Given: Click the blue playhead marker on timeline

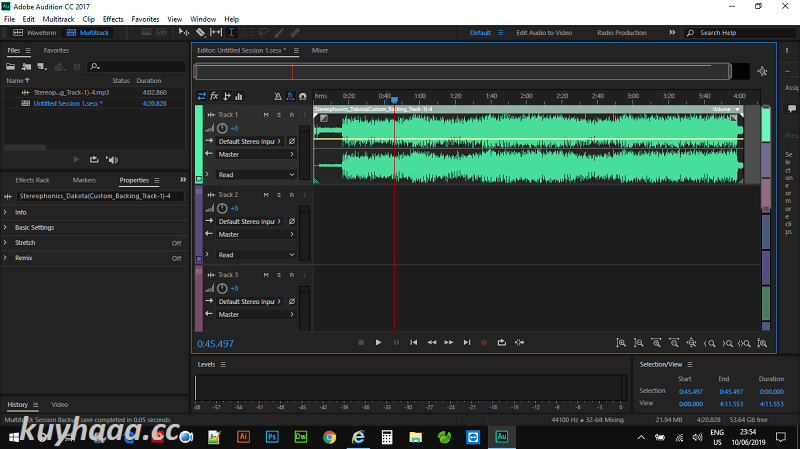Looking at the screenshot, I should 394,100.
